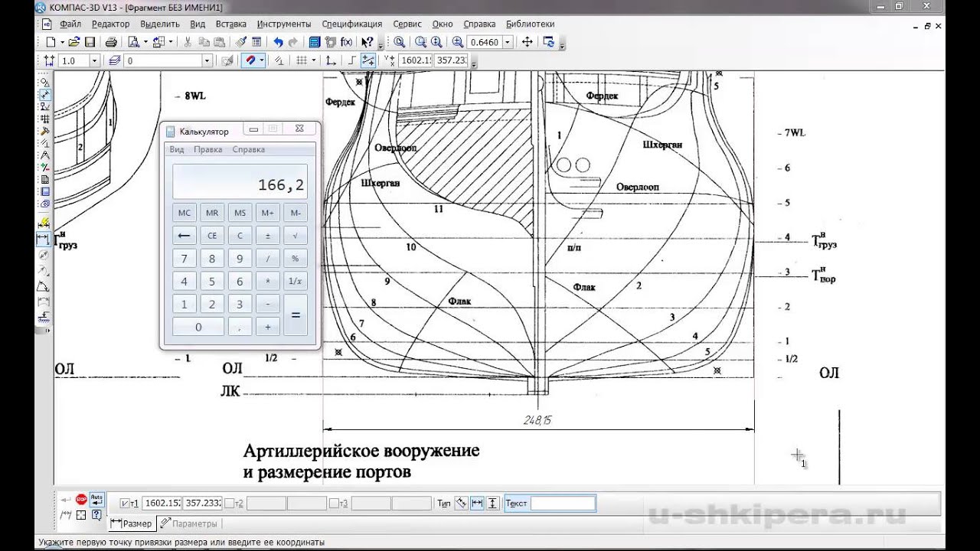Open the layer 0 dropdown list
The image size is (980, 551).
tap(207, 60)
